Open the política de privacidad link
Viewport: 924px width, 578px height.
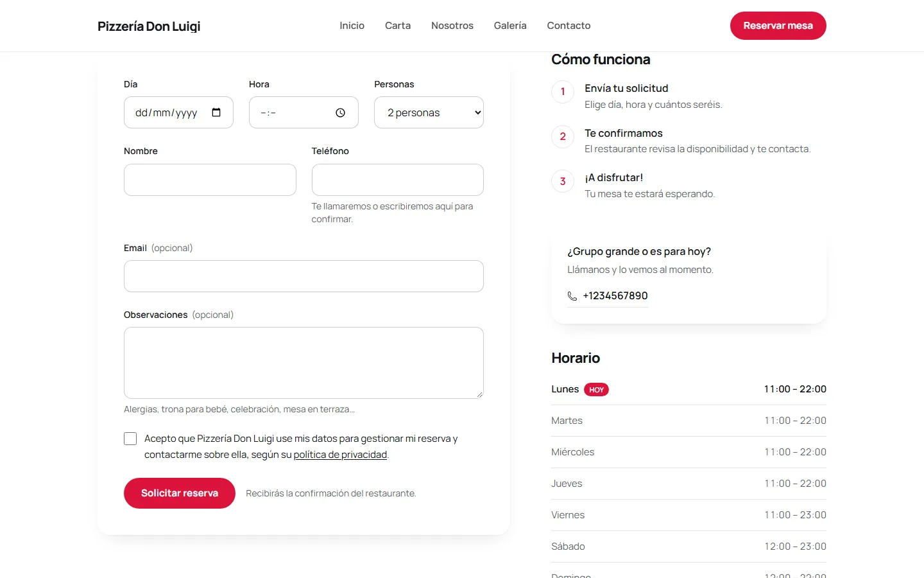[x=340, y=455]
